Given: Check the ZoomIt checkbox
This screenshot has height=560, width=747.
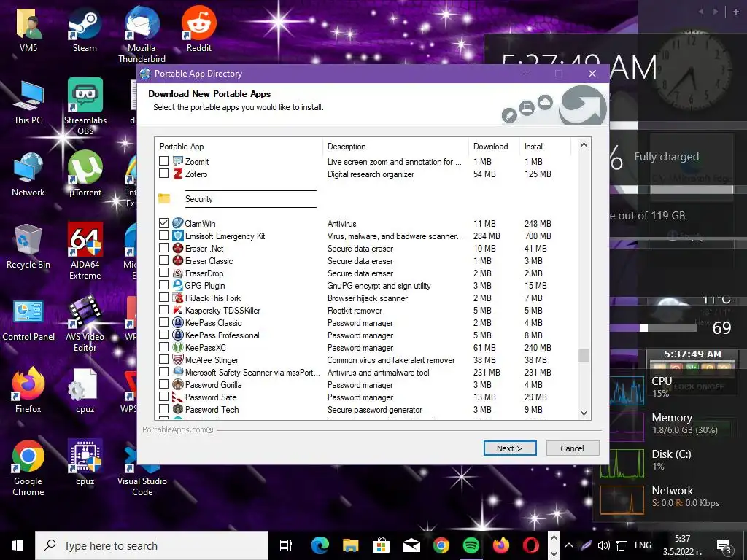Looking at the screenshot, I should (164, 161).
